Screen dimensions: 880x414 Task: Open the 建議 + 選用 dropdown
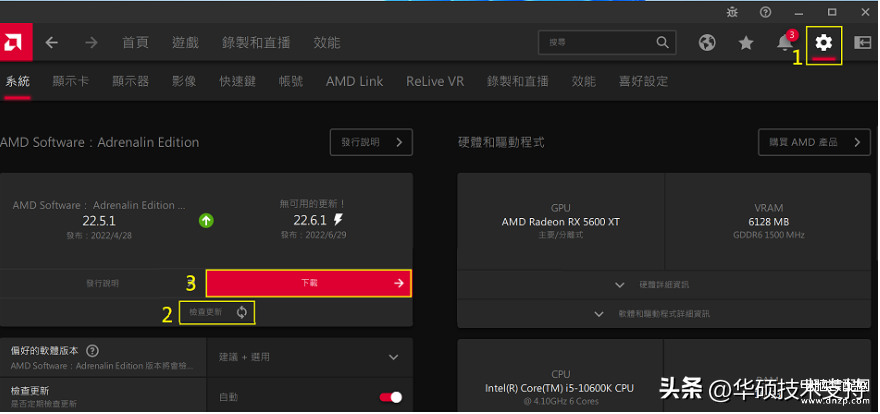point(310,357)
